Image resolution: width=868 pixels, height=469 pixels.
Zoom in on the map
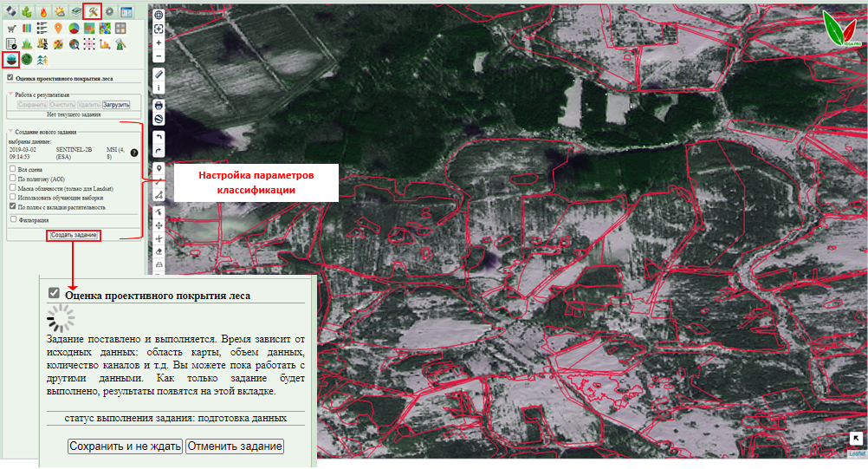click(x=159, y=42)
